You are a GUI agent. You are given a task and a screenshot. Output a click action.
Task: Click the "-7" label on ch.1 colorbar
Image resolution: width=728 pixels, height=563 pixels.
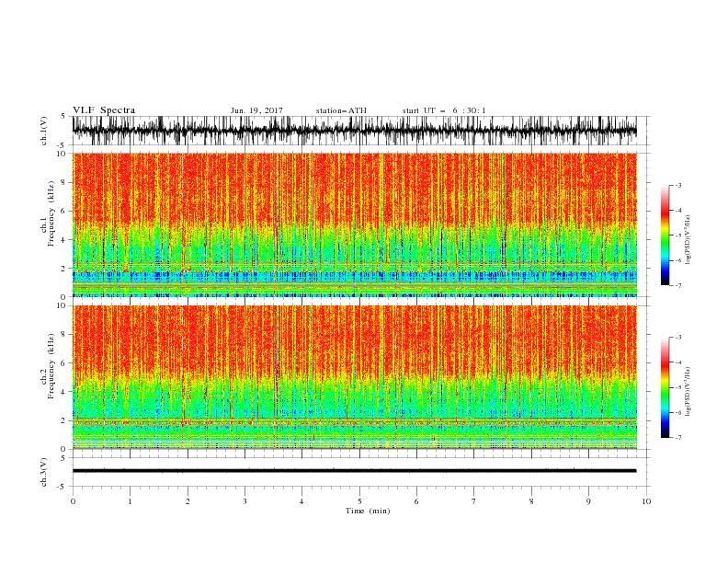(678, 285)
